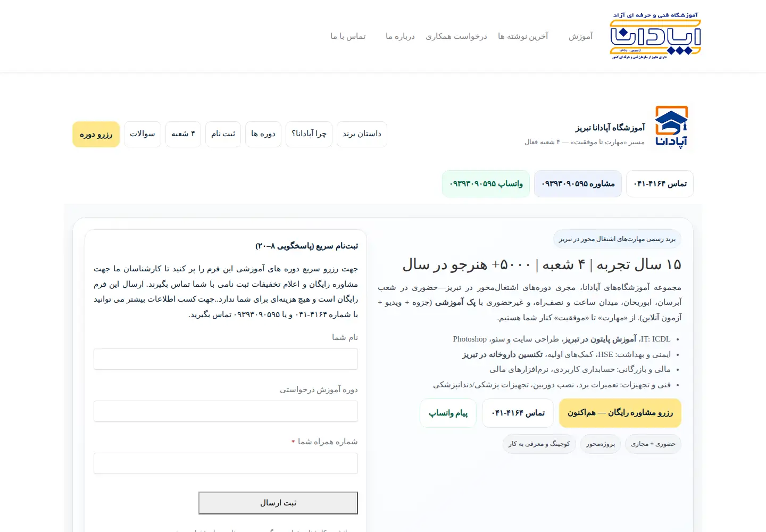Image resolution: width=766 pixels, height=532 pixels.
Task: Click the green واتساپ ۰۹۳۹۳۰۹۰۵۹۵ button
Action: point(486,184)
